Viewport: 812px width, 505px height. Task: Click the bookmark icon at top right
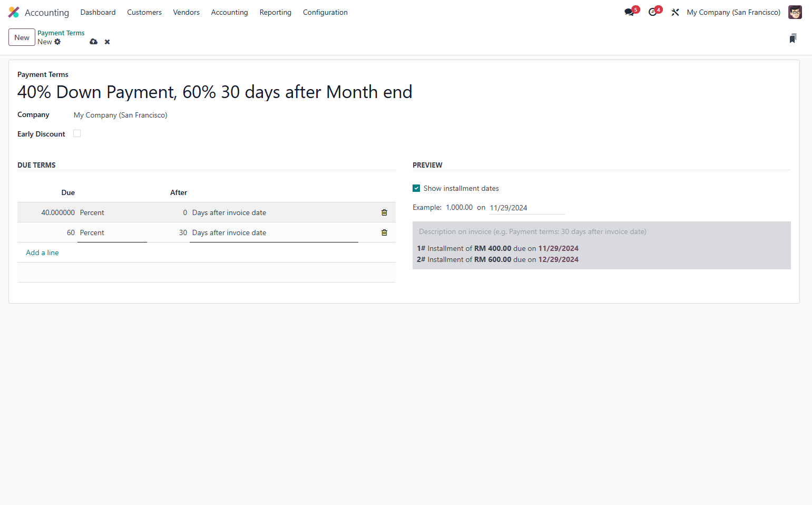pos(793,38)
